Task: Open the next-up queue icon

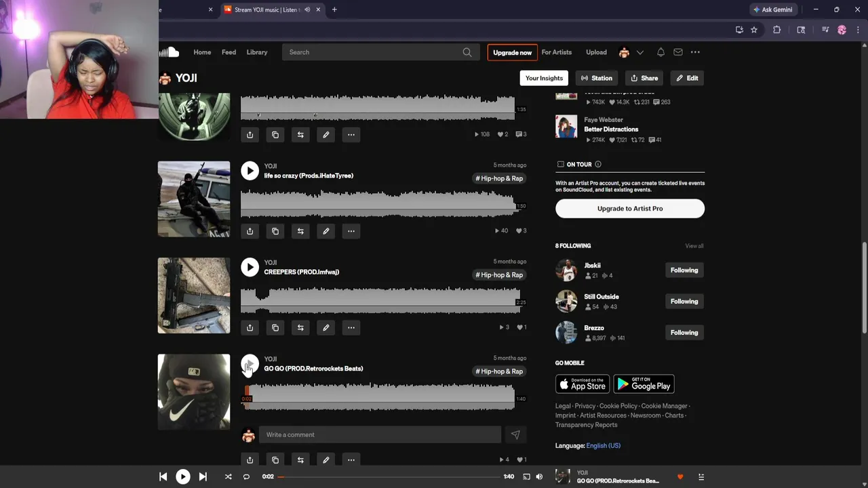Action: [701, 476]
